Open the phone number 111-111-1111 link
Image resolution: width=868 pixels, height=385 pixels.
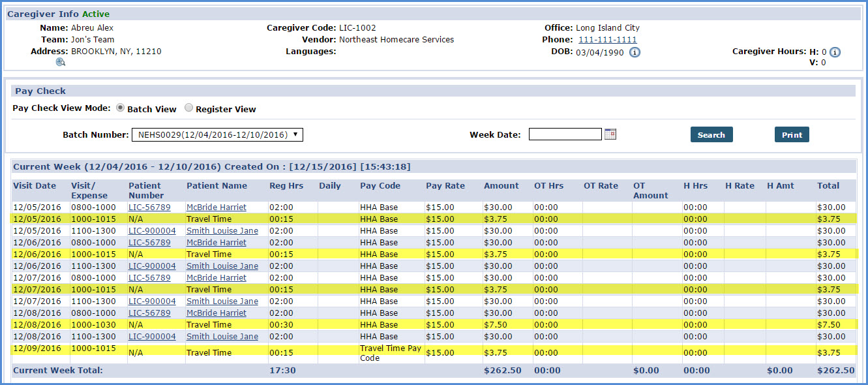pos(608,40)
